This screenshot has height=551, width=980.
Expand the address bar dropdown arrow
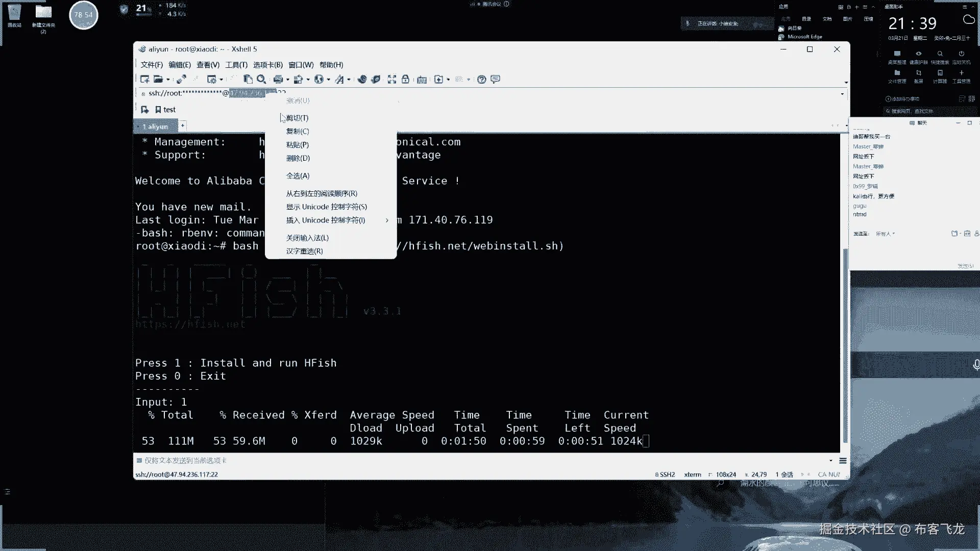coord(842,94)
